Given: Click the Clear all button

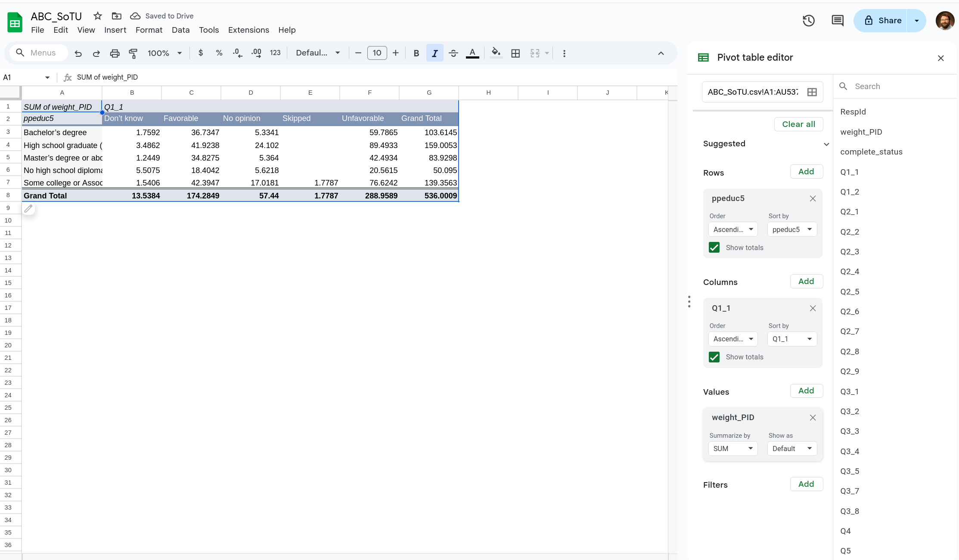Looking at the screenshot, I should coord(798,124).
